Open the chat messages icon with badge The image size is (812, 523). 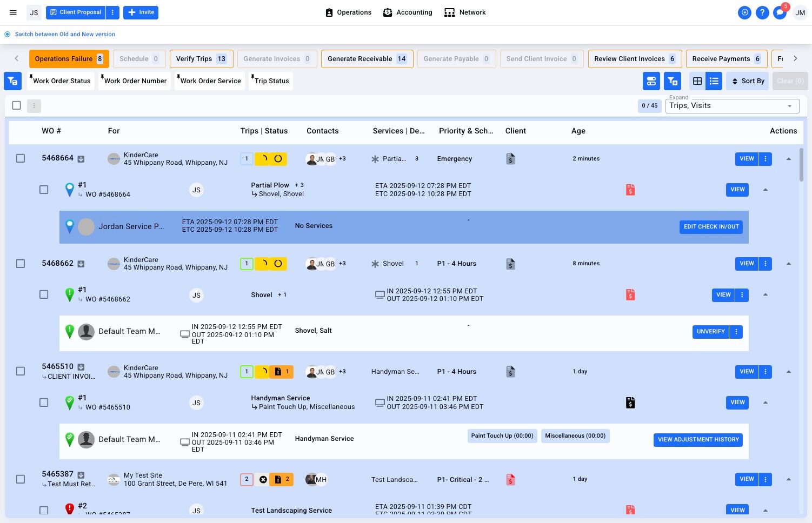pos(780,12)
